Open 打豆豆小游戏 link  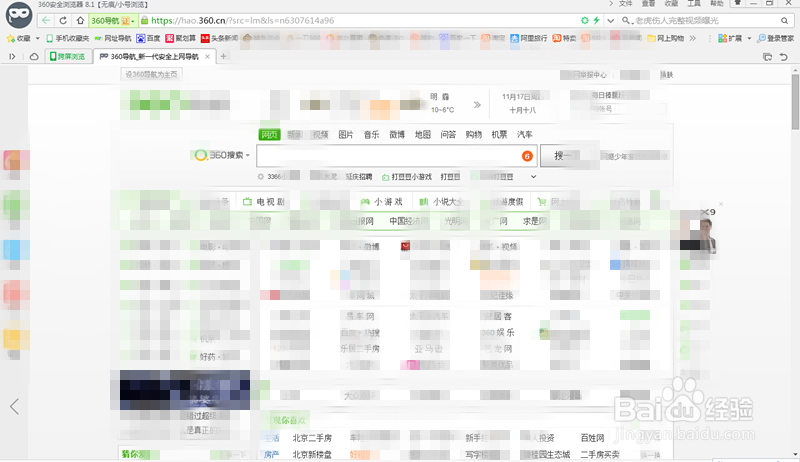pyautogui.click(x=407, y=176)
